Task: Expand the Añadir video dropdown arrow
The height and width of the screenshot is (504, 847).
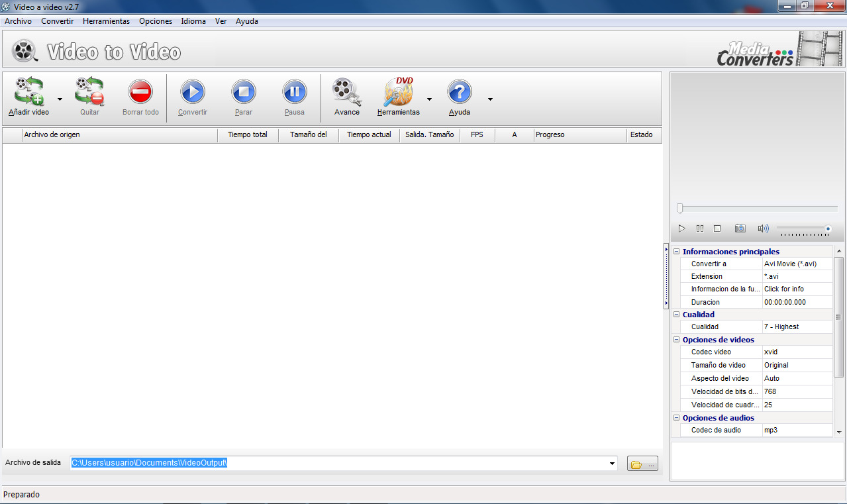Action: click(60, 99)
